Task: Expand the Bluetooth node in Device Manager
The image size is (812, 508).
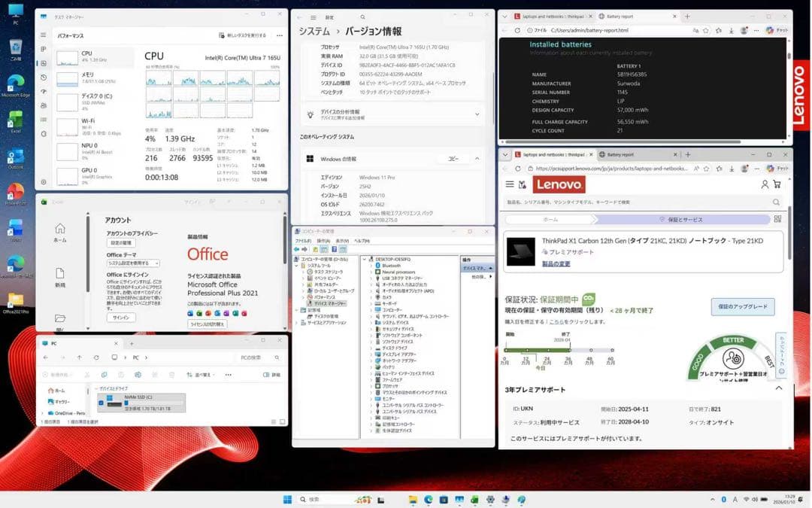Action: [368, 265]
